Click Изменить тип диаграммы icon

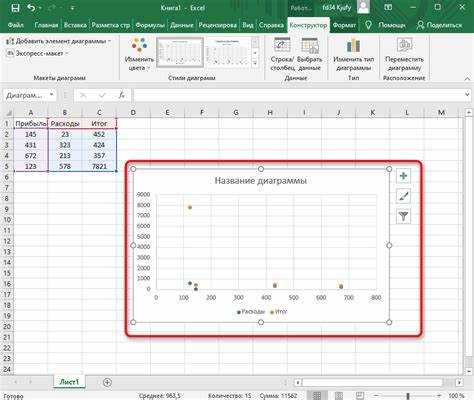353,45
